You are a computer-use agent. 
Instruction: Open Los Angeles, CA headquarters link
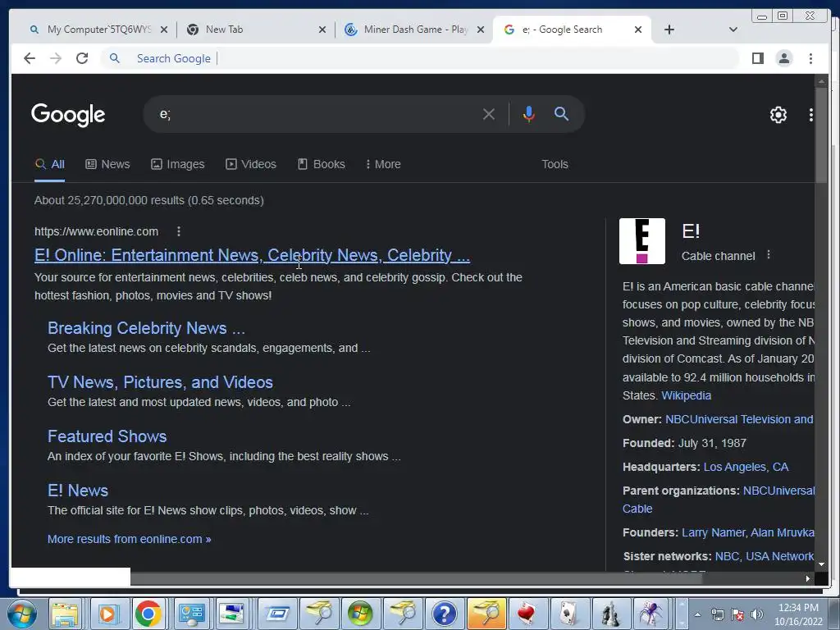pyautogui.click(x=746, y=467)
